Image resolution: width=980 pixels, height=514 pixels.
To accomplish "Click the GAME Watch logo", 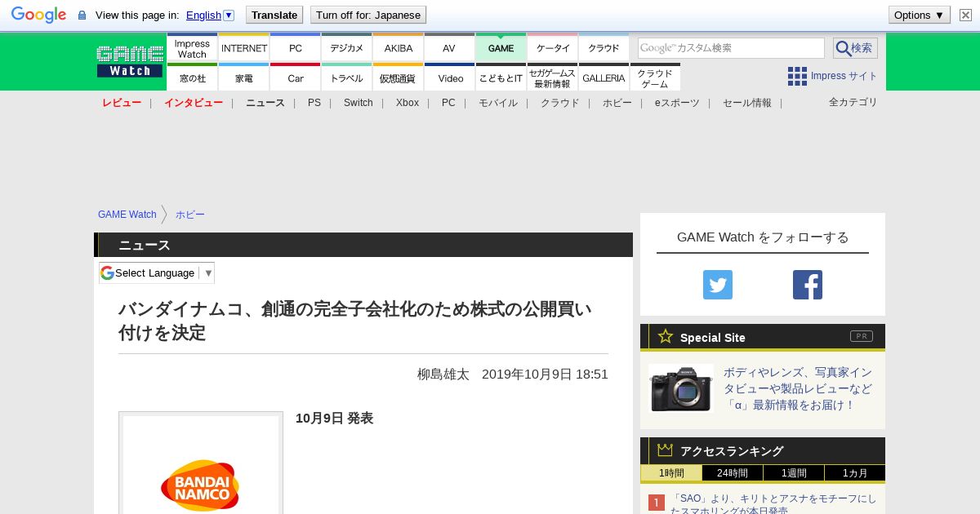I will (x=130, y=62).
